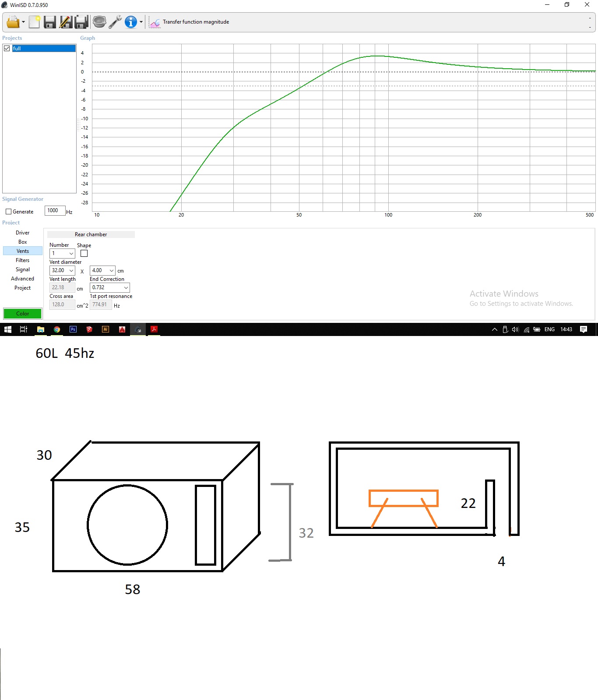
Task: Click the '60L 45hz' label
Action: [x=65, y=353]
